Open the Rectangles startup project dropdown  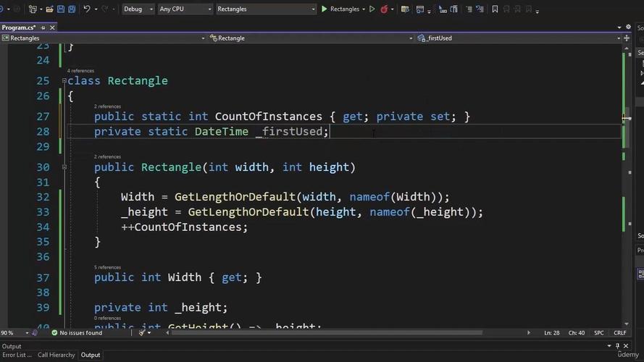pos(266,9)
